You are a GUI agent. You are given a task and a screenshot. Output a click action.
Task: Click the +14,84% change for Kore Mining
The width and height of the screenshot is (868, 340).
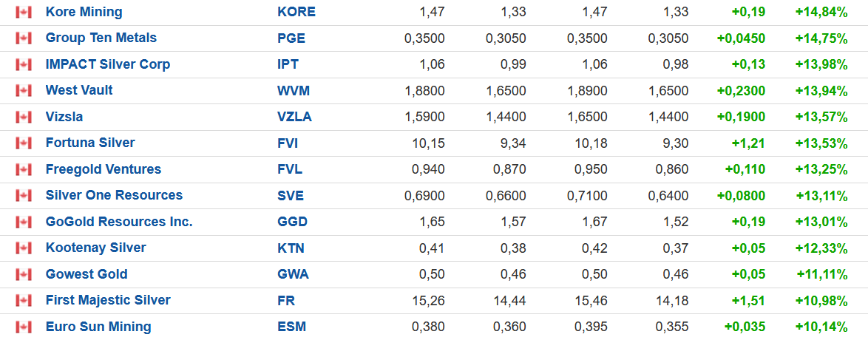(821, 12)
